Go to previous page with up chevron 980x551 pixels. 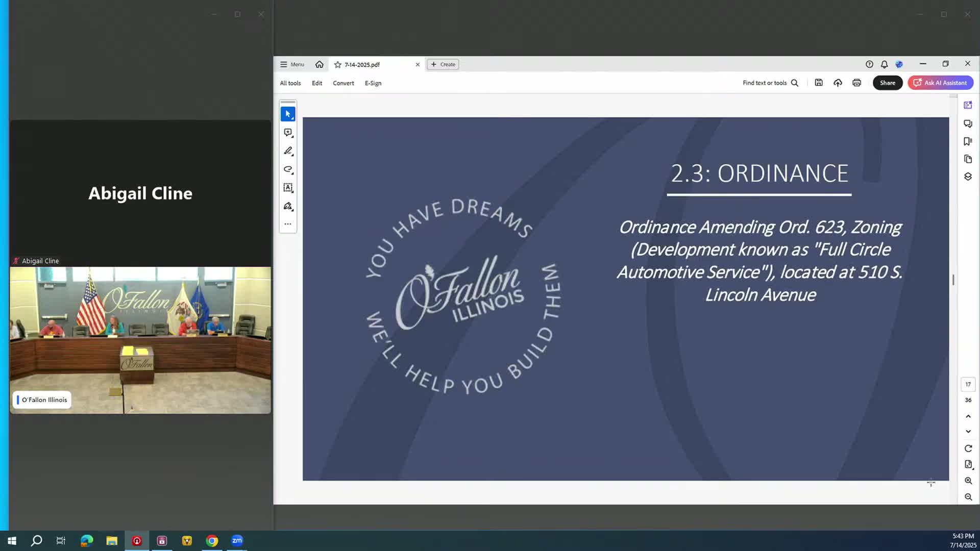coord(968,416)
